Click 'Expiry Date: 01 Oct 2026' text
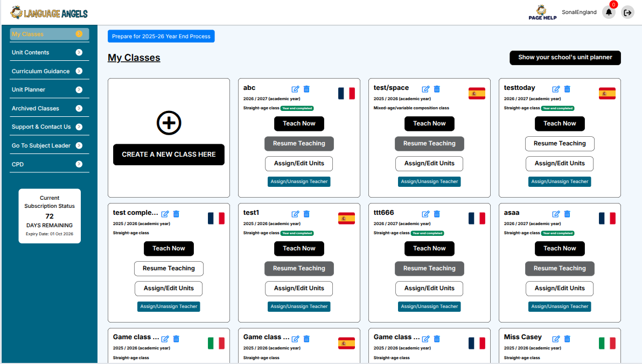 50,234
